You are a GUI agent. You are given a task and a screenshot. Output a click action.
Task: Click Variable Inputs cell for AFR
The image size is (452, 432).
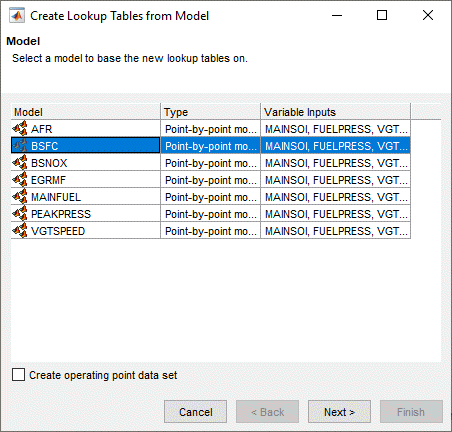335,129
